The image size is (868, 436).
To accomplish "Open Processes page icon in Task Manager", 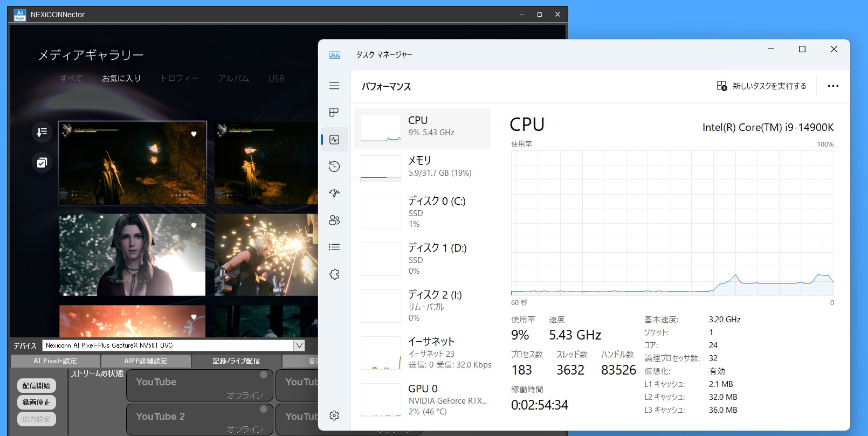I will click(x=334, y=112).
